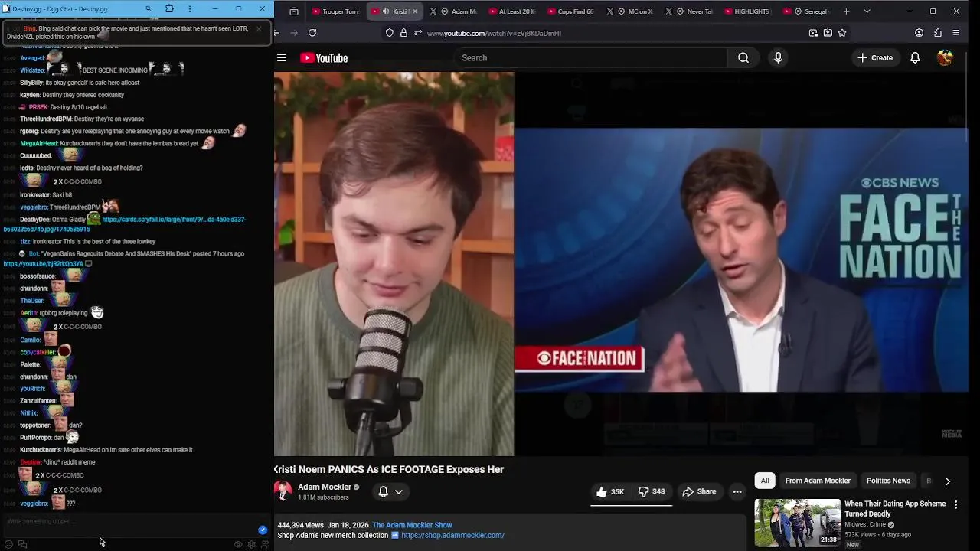Image resolution: width=980 pixels, height=551 pixels.
Task: Bookmark this page with the star
Action: coord(842,33)
